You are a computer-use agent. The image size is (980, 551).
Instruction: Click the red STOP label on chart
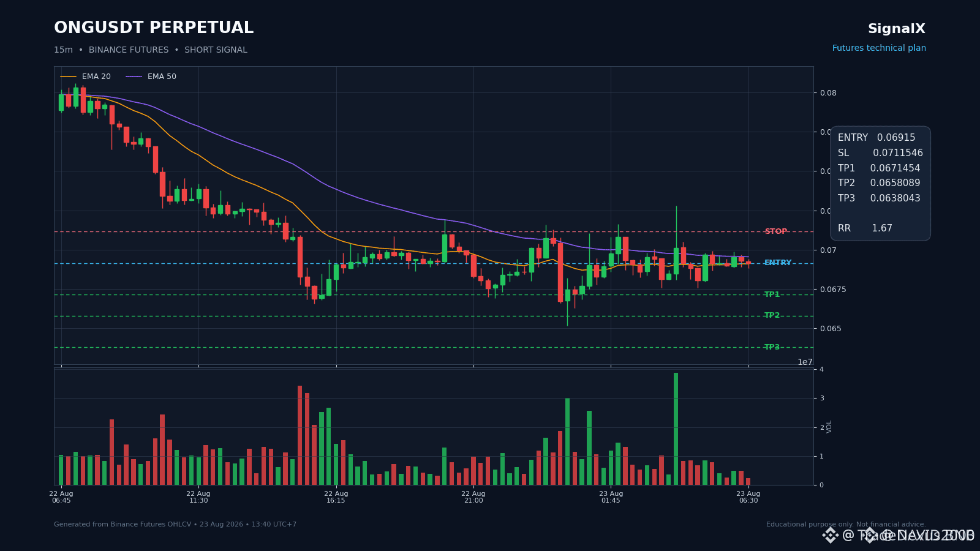click(x=775, y=231)
